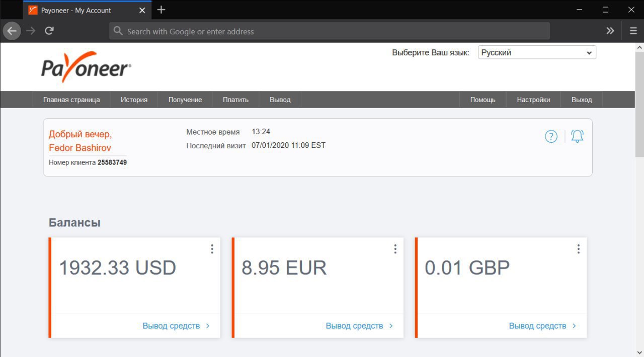Image resolution: width=644 pixels, height=357 pixels.
Task: Click Вывод средств for USD balance
Action: click(x=176, y=326)
